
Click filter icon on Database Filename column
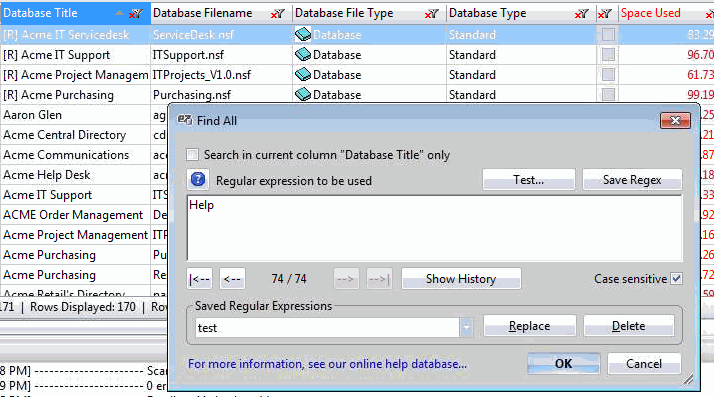(x=278, y=14)
